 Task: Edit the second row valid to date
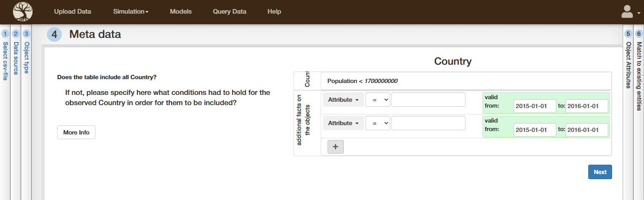[586, 130]
